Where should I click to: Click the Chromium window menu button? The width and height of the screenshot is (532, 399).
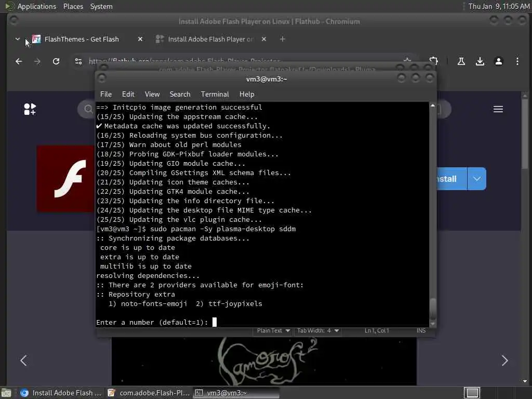pyautogui.click(x=13, y=21)
